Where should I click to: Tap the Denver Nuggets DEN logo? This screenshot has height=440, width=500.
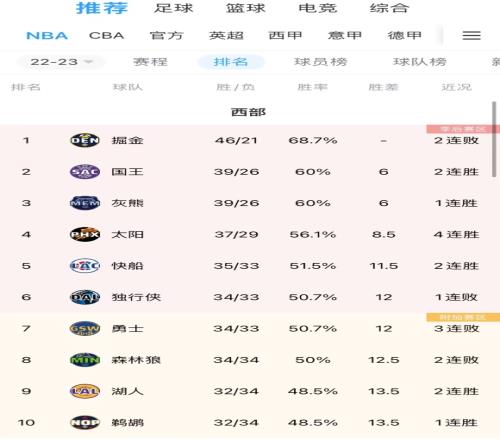click(x=85, y=140)
